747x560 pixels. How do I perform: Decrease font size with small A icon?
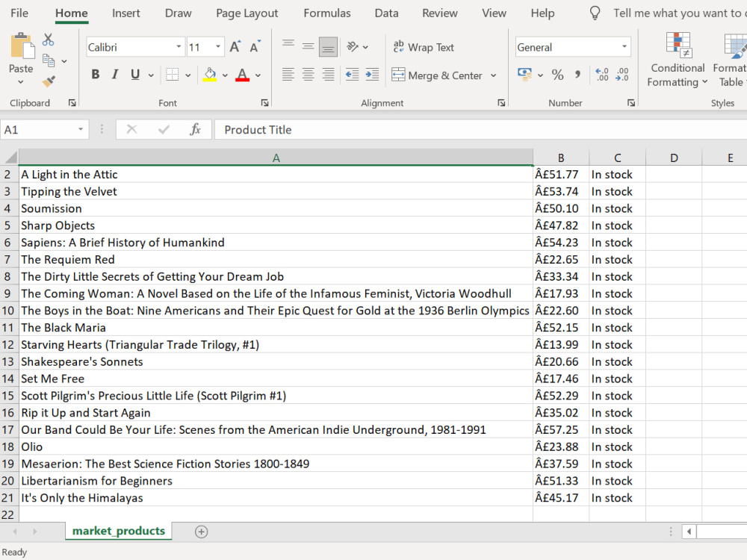pos(255,46)
